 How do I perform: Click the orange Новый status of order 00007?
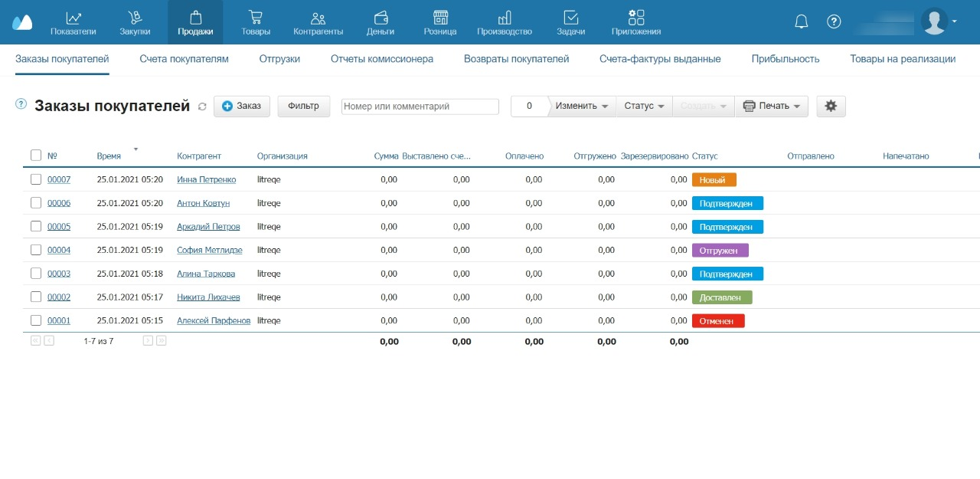714,180
